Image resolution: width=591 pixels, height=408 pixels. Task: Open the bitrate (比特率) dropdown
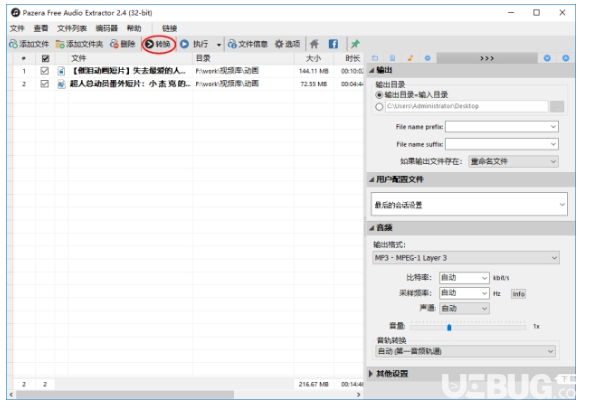coord(464,278)
